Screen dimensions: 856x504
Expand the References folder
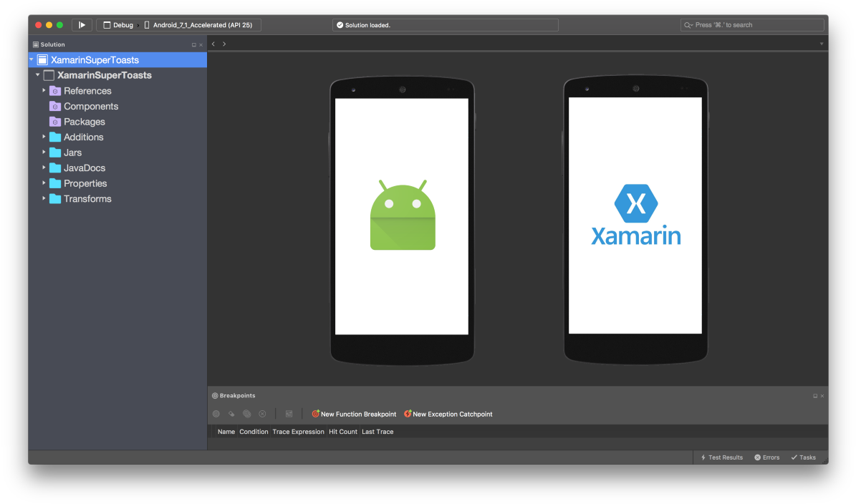[x=44, y=90]
